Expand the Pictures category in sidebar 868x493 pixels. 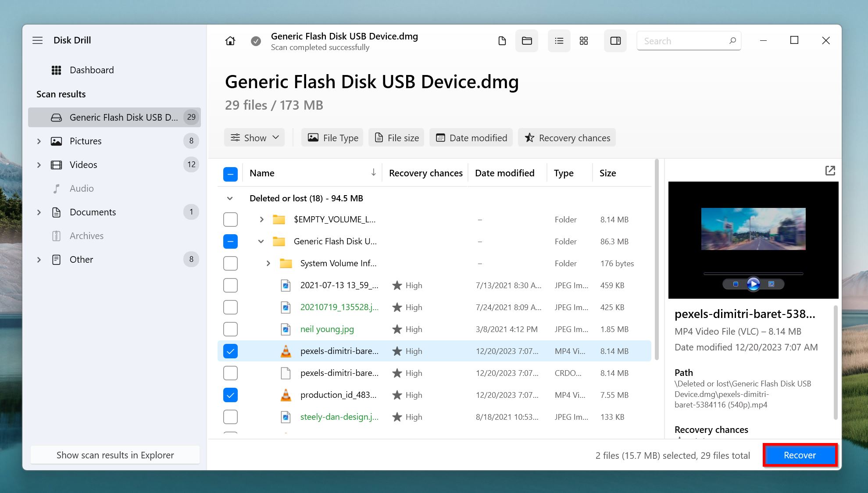point(39,141)
